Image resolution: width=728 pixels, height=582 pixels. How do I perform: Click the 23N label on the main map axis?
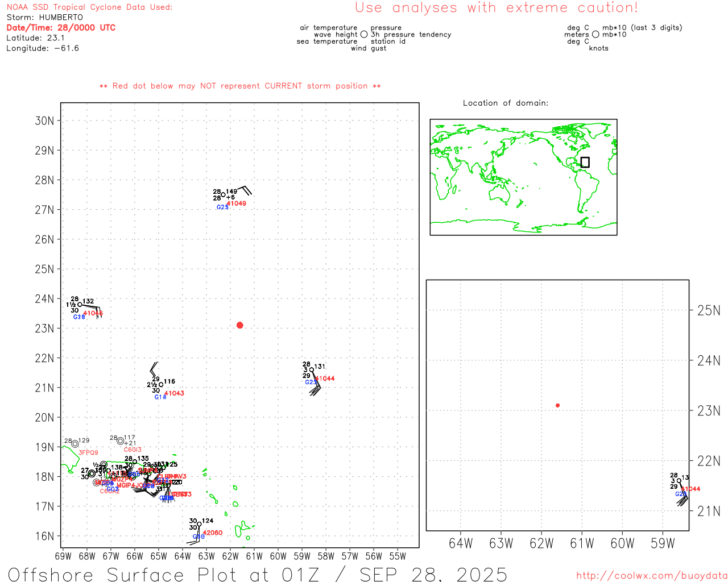[45, 329]
